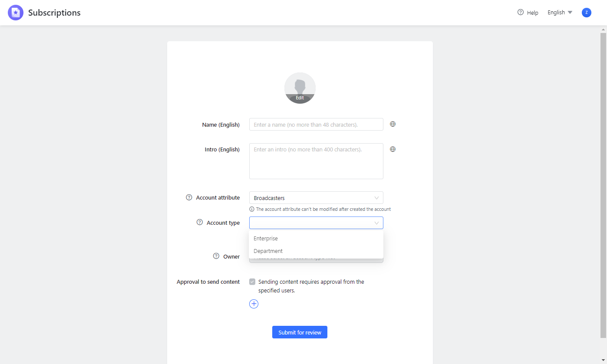Click the Submit for review button

point(300,332)
